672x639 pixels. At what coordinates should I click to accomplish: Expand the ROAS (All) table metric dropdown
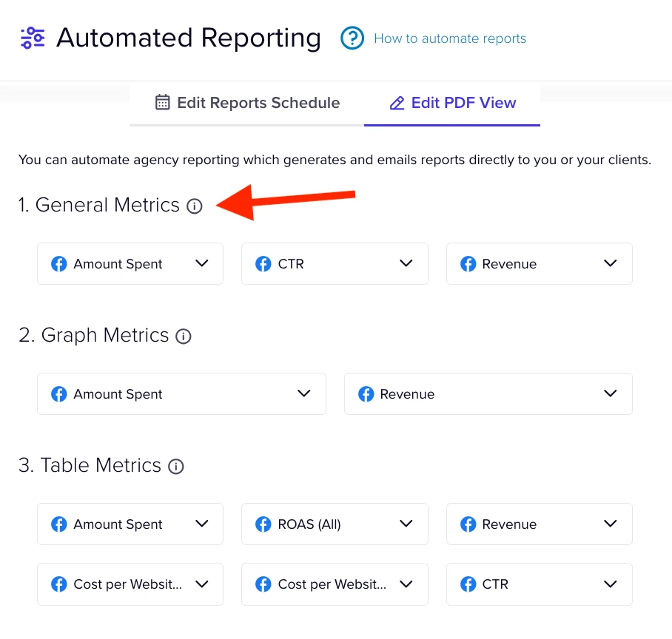point(335,524)
